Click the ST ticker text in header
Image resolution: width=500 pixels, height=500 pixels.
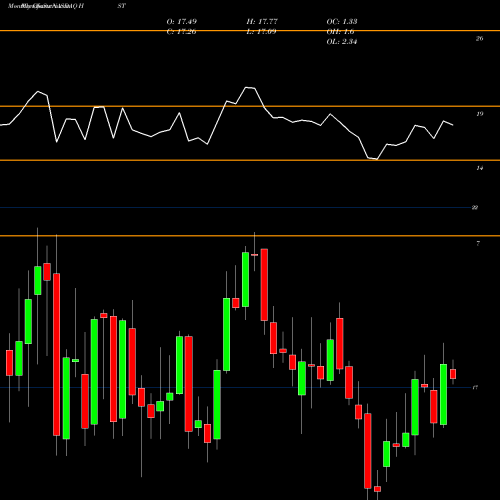pyautogui.click(x=122, y=6)
